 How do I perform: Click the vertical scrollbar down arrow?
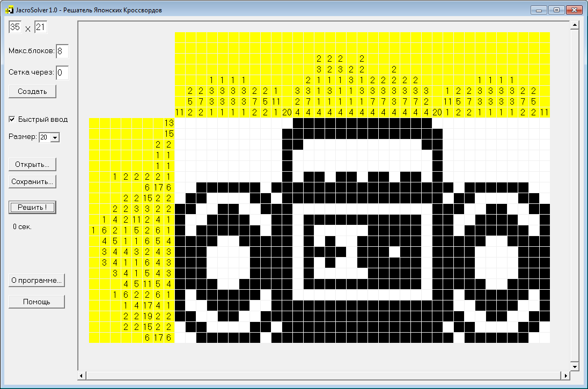coord(574,366)
